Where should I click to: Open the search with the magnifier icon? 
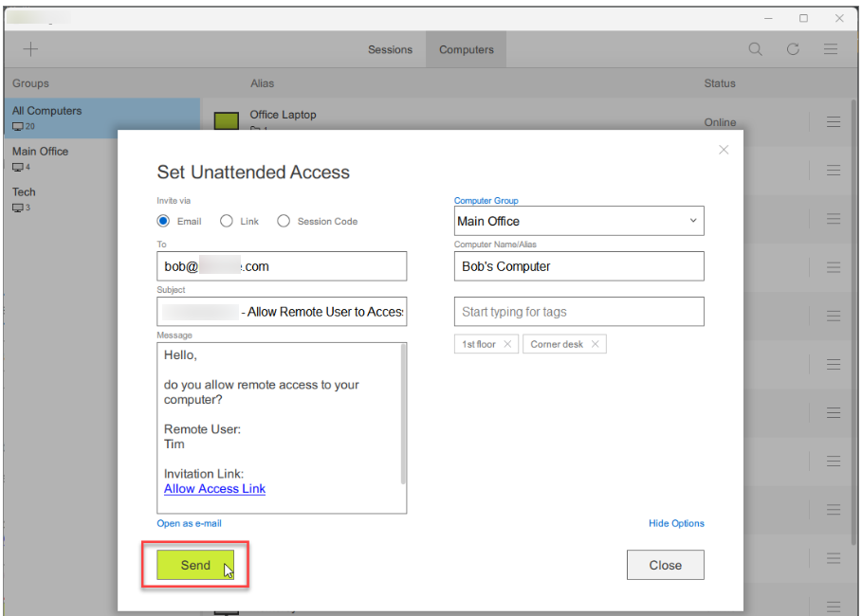(x=755, y=48)
